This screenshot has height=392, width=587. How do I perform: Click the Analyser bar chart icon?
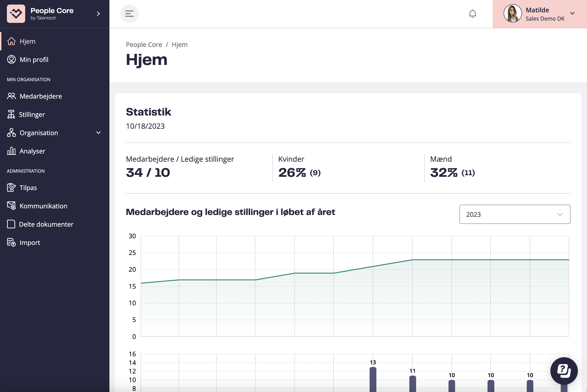(x=11, y=151)
